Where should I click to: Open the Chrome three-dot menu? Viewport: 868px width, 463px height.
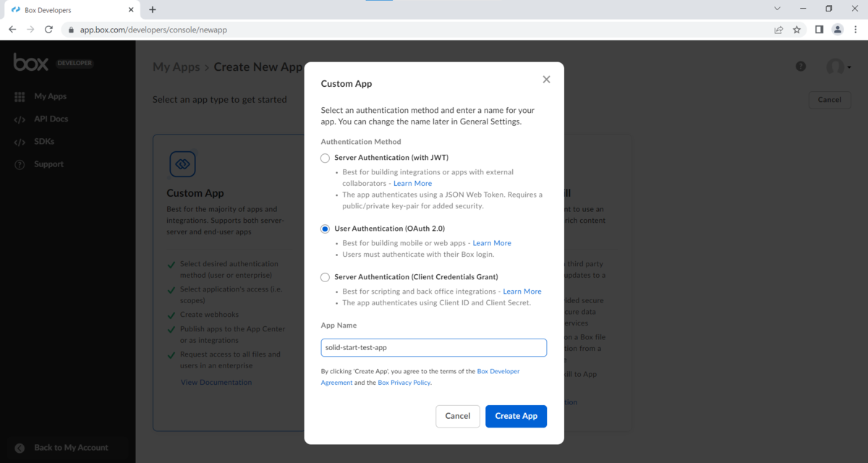pos(855,30)
